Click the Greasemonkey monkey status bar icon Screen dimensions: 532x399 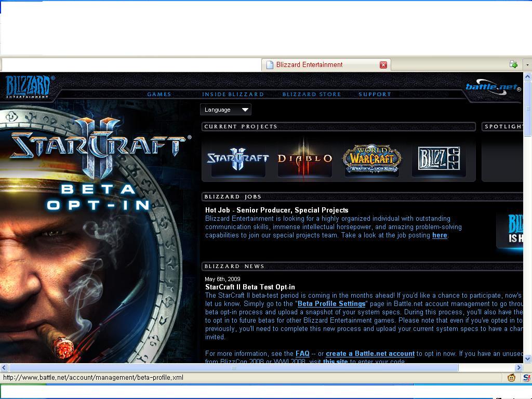(x=511, y=378)
